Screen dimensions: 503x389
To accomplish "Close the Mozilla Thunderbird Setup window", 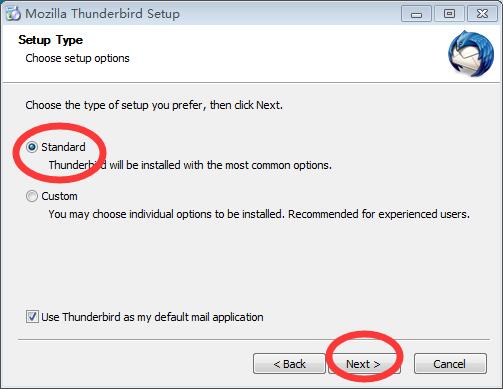I will click(482, 14).
